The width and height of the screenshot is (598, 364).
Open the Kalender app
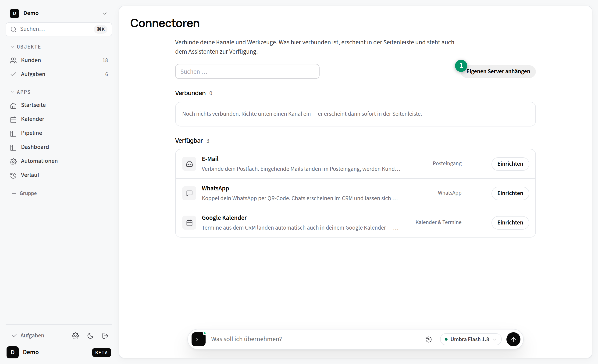[59, 119]
